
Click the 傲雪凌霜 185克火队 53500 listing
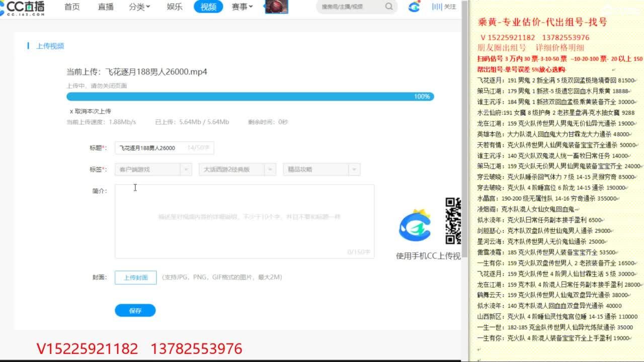pyautogui.click(x=548, y=252)
